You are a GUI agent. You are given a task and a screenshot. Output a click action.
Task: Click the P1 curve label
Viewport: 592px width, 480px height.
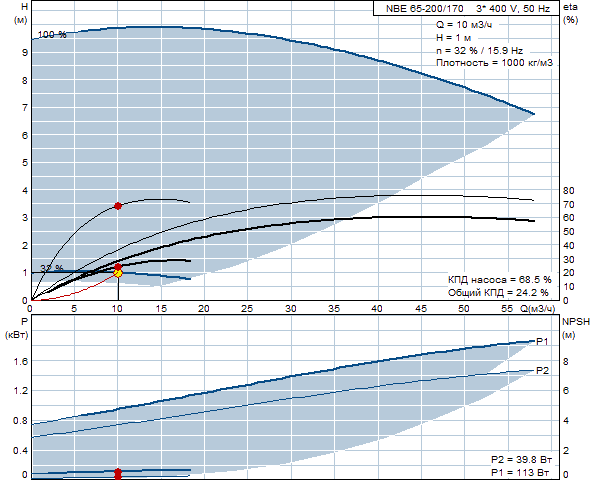(543, 341)
